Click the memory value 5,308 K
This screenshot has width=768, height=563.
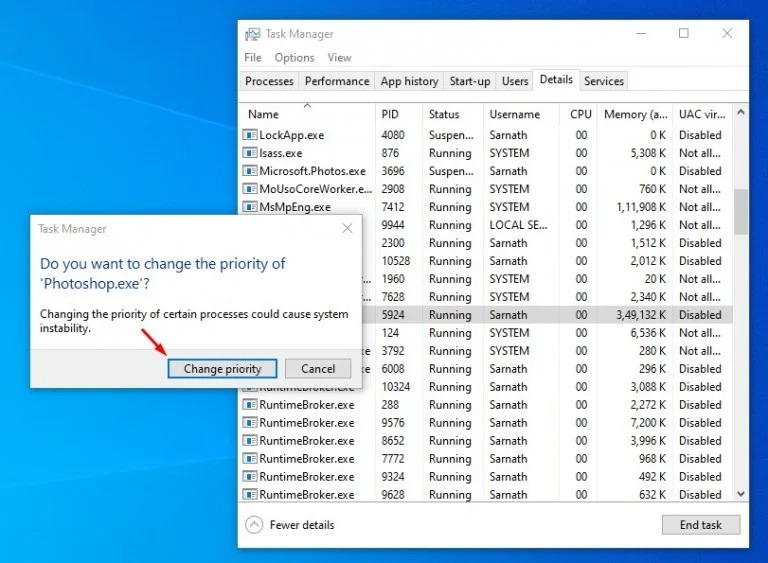[x=648, y=153]
